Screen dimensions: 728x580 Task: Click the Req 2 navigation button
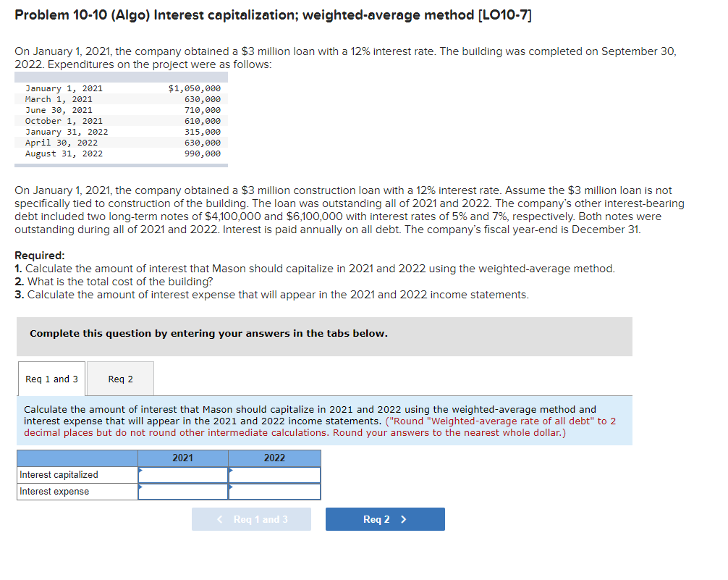pos(385,519)
